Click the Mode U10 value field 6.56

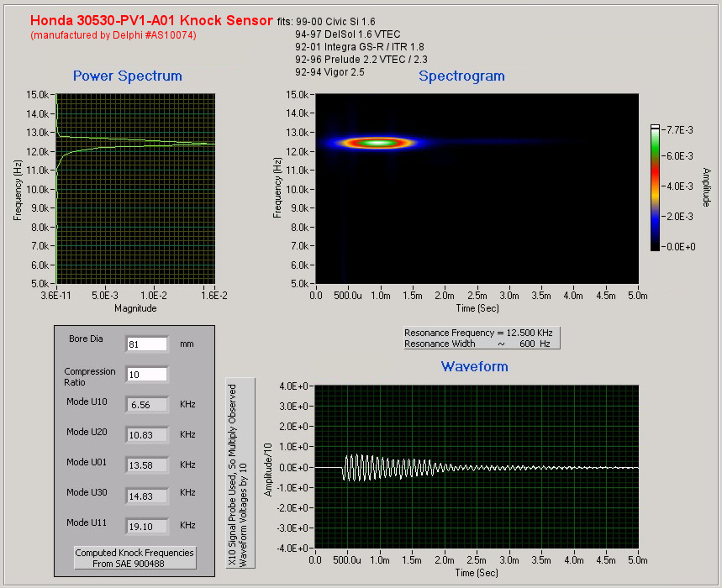point(146,405)
